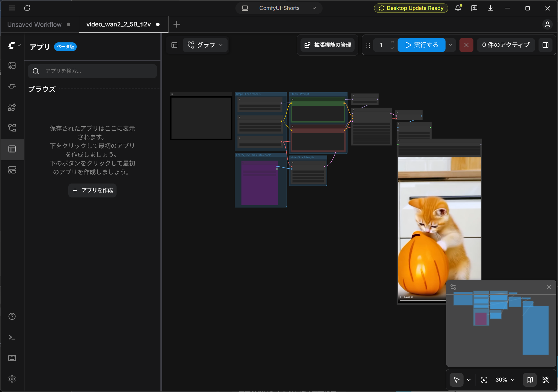Open the settings gear icon

[12, 379]
